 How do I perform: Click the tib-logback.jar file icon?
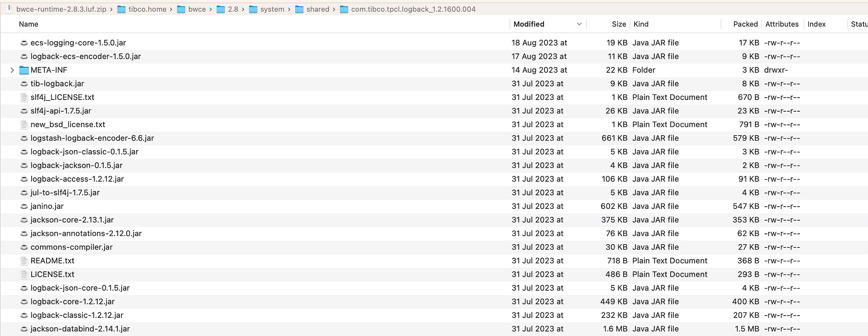tap(24, 84)
